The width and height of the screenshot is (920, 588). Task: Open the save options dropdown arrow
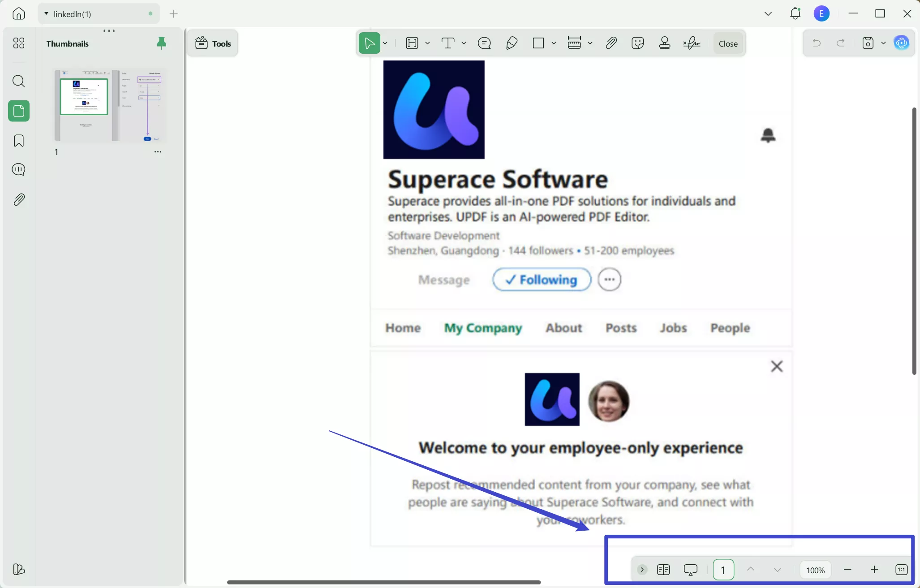[x=883, y=43]
